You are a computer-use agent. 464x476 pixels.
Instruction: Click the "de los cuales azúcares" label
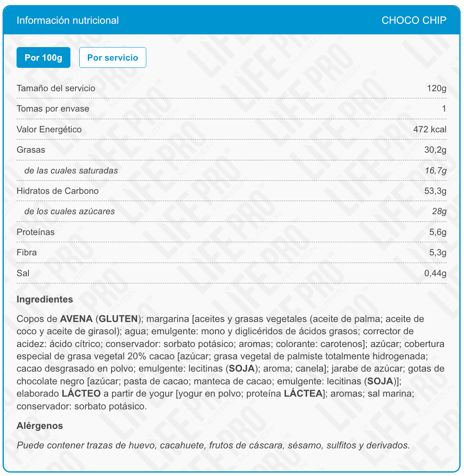(69, 211)
